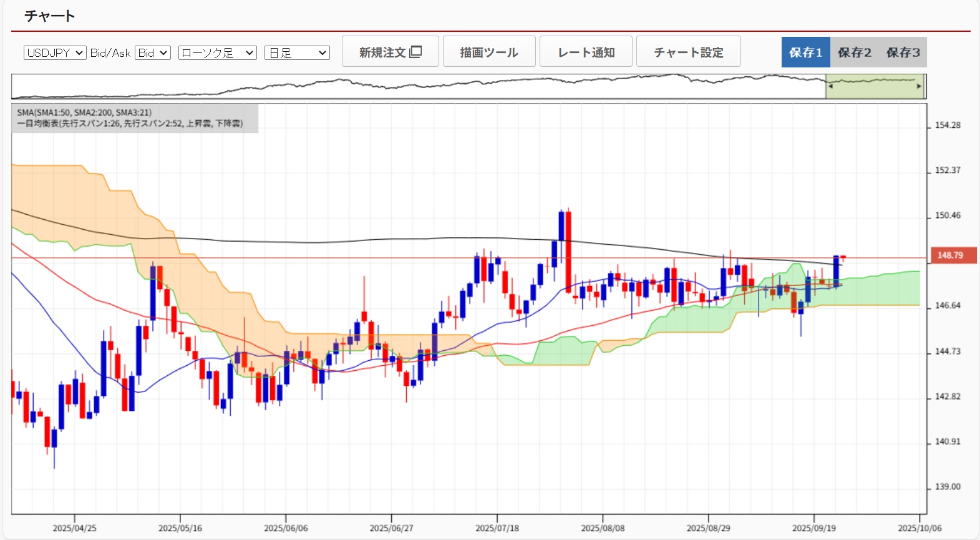Viewport: 980px width, 540px height.
Task: Click the 新規注文 new order button
Action: (x=391, y=52)
